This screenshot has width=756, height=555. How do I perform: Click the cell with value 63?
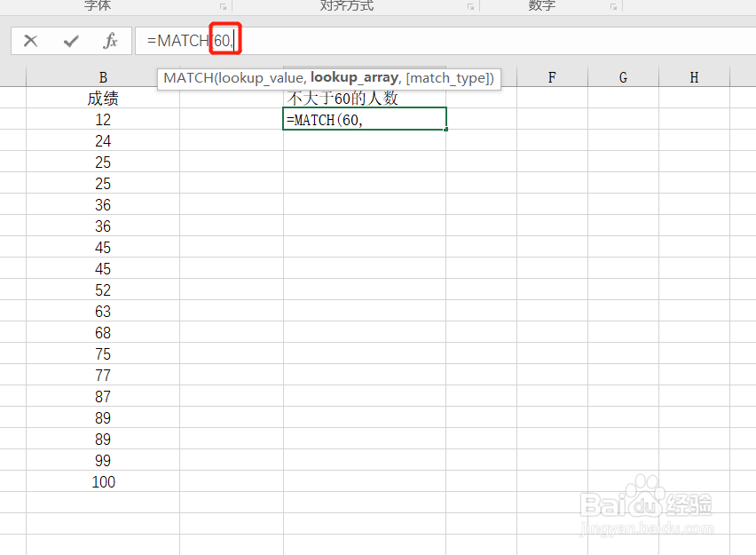[x=103, y=311]
